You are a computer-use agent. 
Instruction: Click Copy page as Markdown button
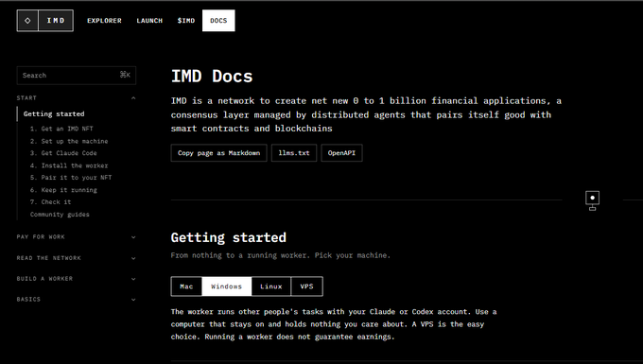click(219, 153)
